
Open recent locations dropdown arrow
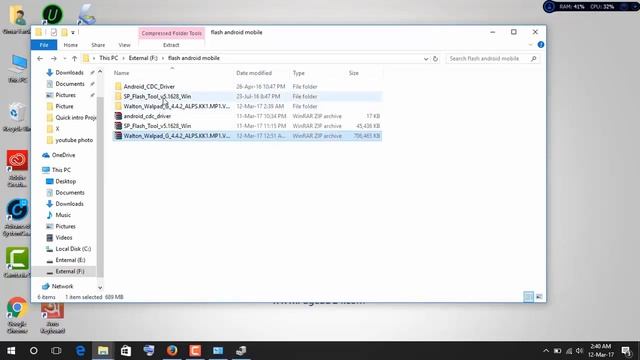click(64, 59)
